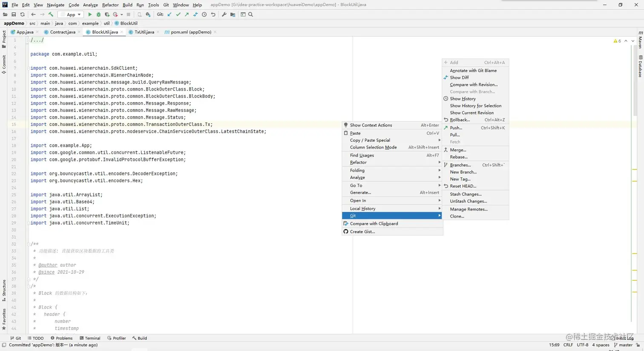Screen dimensions: 644x351
Task: Collapse the imports fold marker at line 7
Action: [28, 68]
